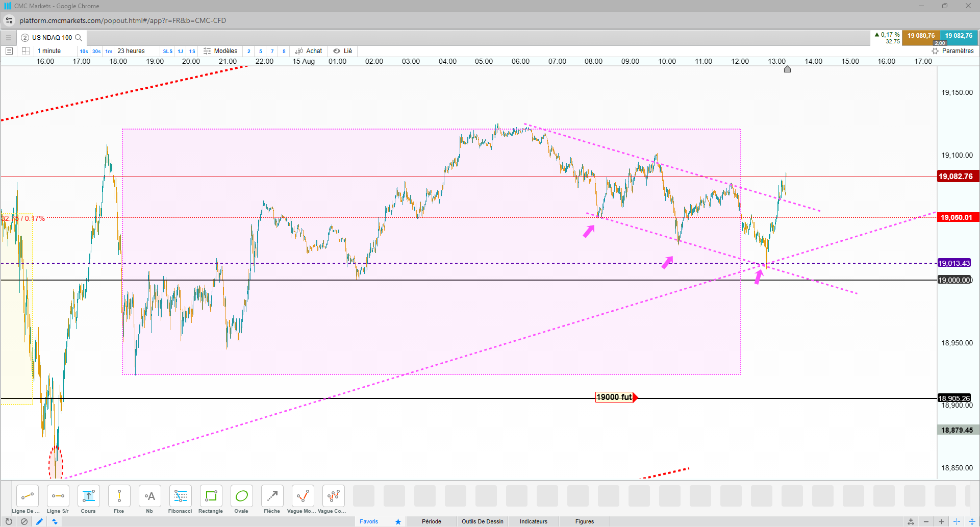This screenshot has height=527, width=980.
Task: Activate the Ligne S/r horizontal line tool
Action: 58,499
